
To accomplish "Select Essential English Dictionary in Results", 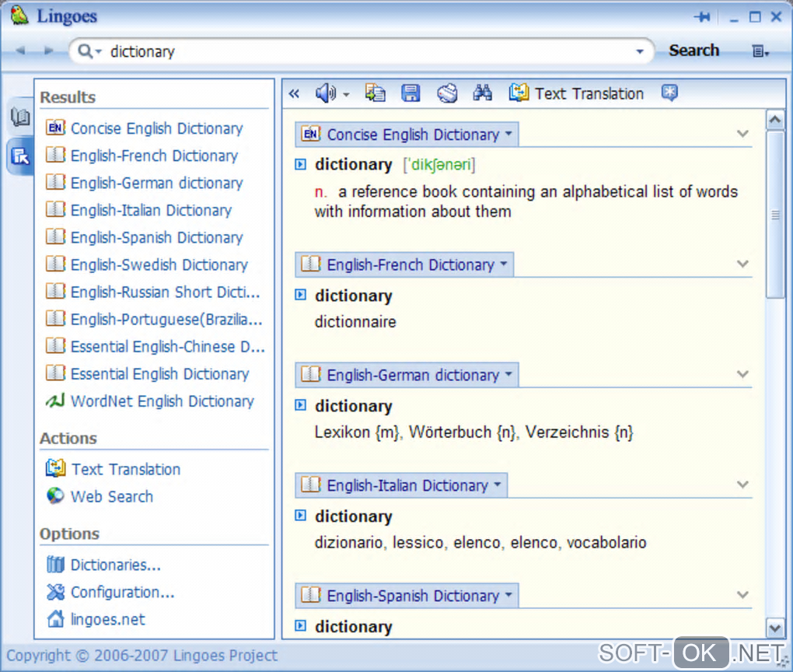I will click(x=148, y=374).
